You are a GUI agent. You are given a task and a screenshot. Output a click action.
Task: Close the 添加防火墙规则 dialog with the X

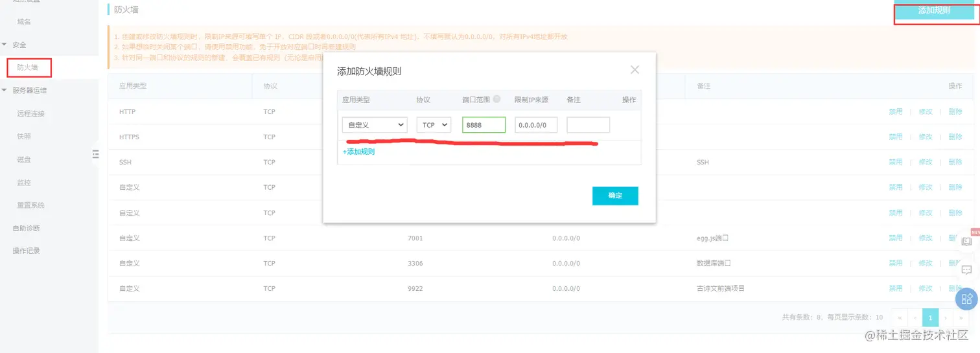point(635,70)
